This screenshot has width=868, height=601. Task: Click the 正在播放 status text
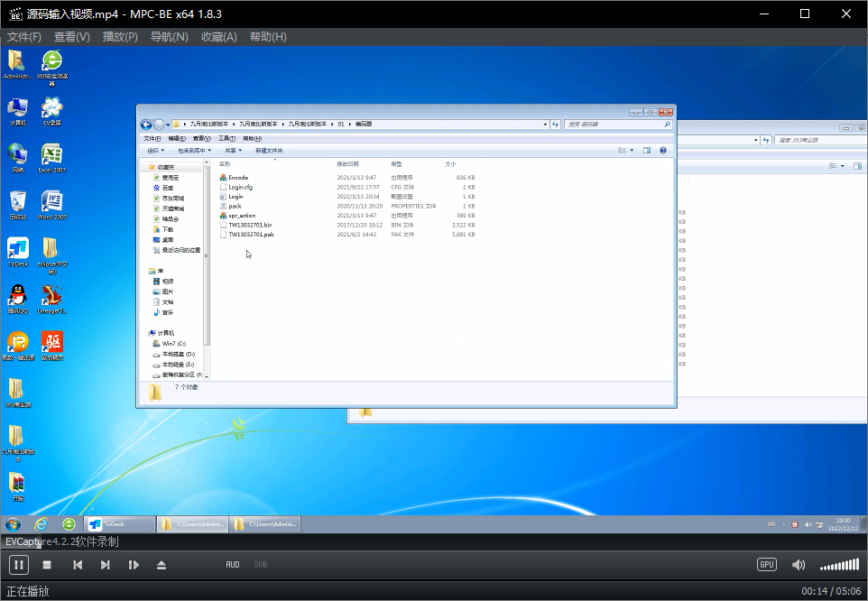[x=28, y=591]
